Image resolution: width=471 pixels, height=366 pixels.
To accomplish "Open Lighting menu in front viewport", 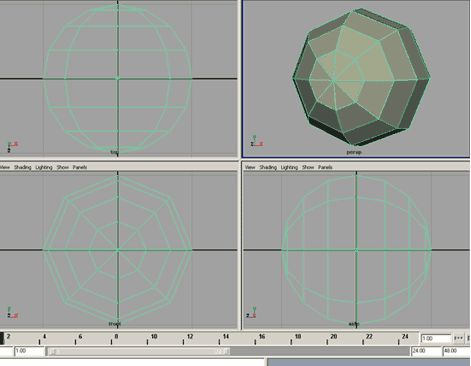I will coord(44,167).
